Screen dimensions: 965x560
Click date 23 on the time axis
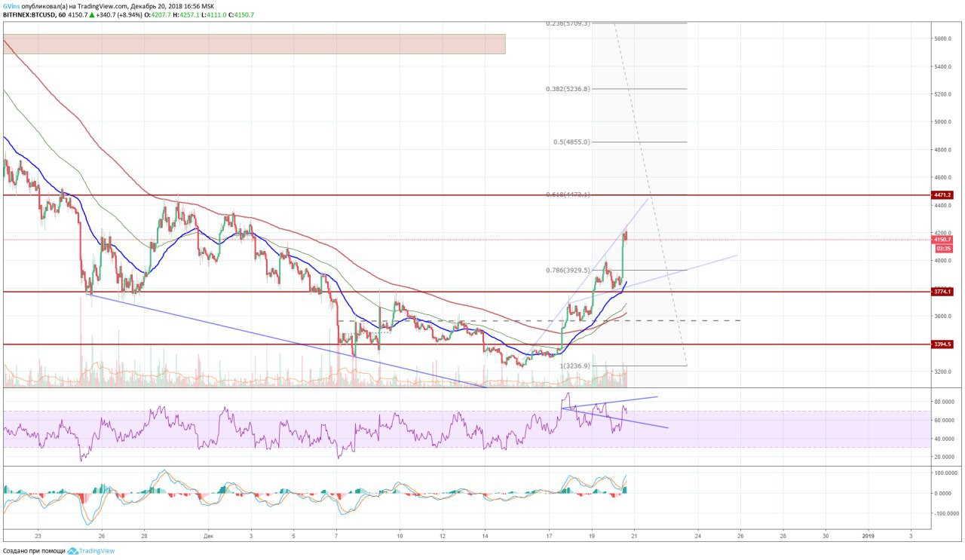38,536
